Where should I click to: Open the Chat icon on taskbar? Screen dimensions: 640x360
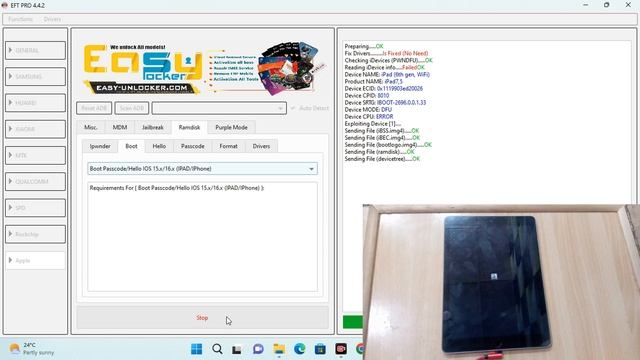tap(258, 349)
